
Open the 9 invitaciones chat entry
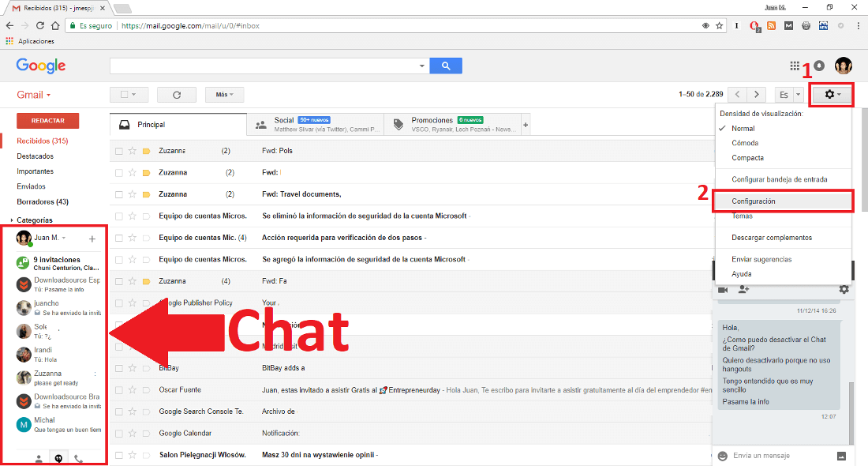coord(58,263)
